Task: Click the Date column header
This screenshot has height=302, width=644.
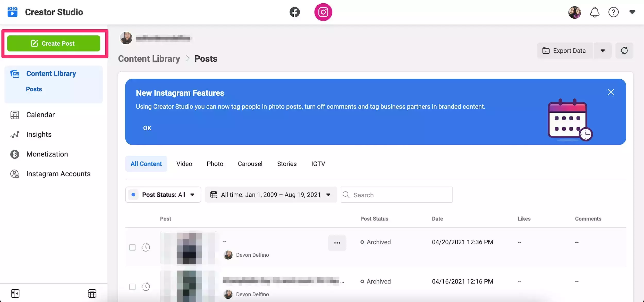Action: click(x=437, y=219)
